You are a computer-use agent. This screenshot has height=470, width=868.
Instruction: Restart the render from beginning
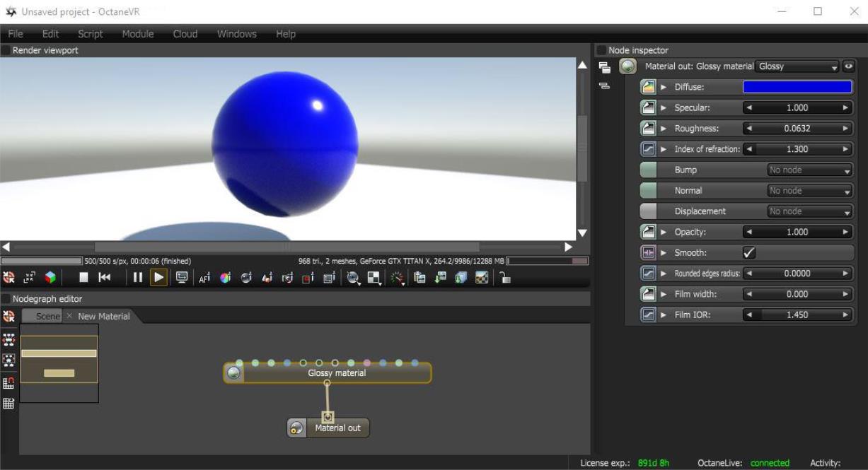pyautogui.click(x=103, y=277)
